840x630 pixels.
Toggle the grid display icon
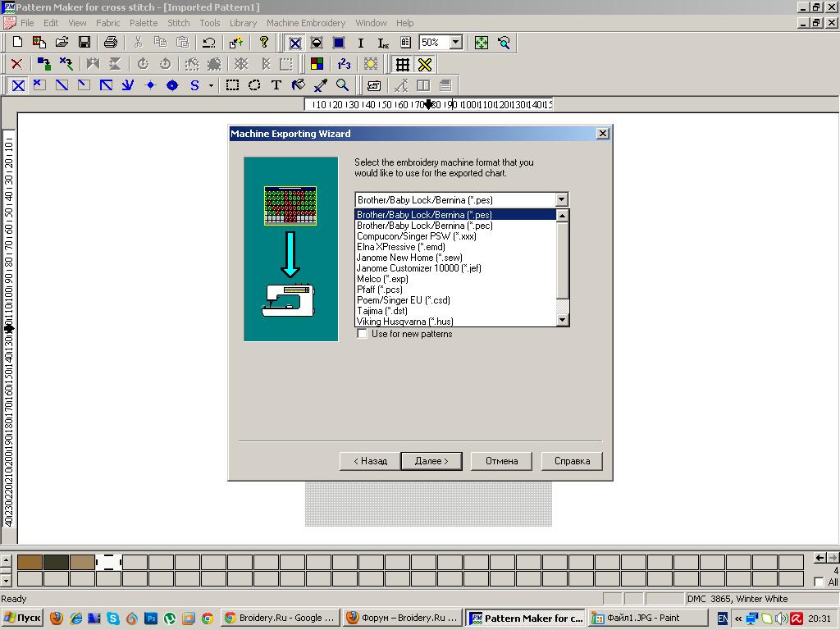(x=402, y=64)
